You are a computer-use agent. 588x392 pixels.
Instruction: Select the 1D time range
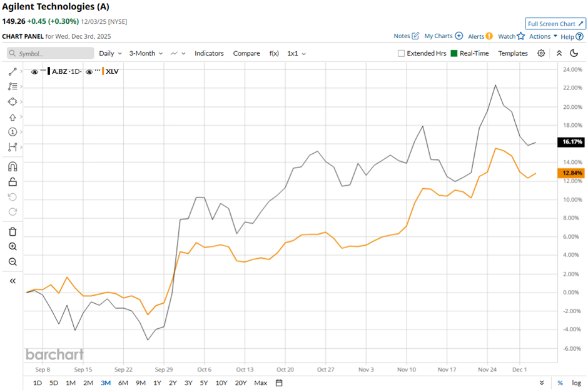click(x=38, y=383)
